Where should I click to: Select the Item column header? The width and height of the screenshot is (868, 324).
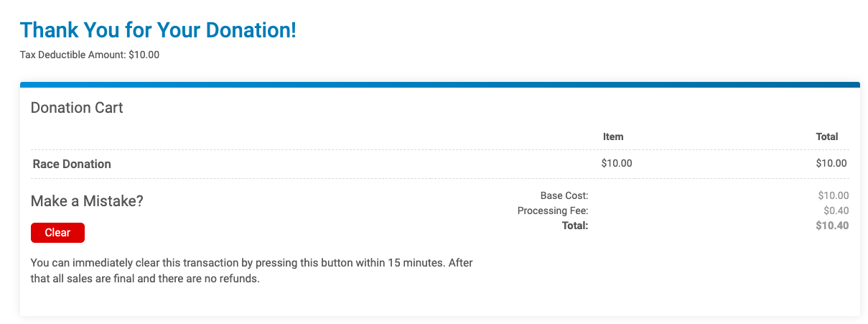point(613,136)
